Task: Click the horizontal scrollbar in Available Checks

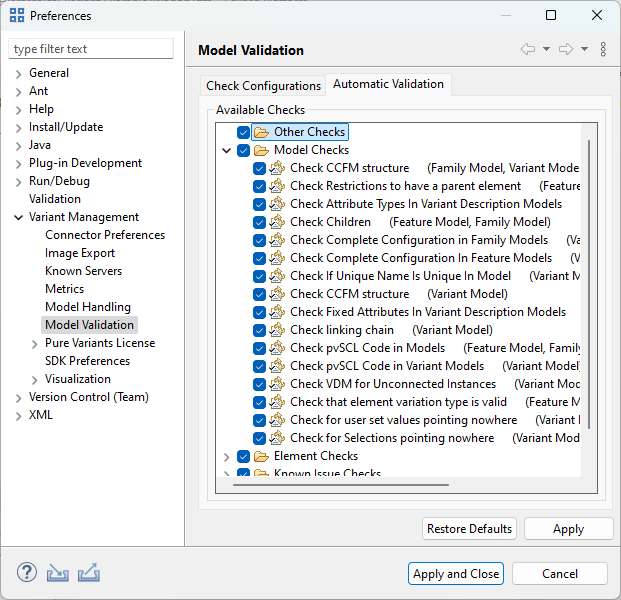Action: 400,484
